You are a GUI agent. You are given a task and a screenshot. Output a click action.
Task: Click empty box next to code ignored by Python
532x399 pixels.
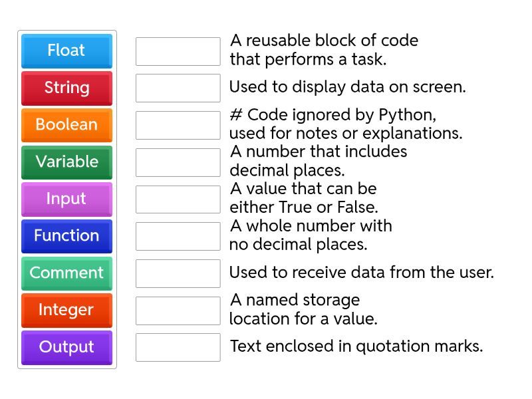click(x=178, y=125)
